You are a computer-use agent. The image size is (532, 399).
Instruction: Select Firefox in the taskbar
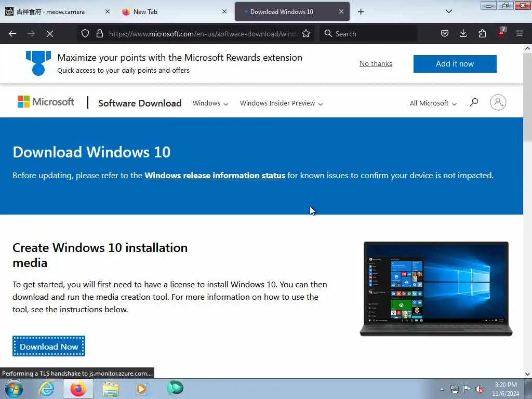coord(78,389)
